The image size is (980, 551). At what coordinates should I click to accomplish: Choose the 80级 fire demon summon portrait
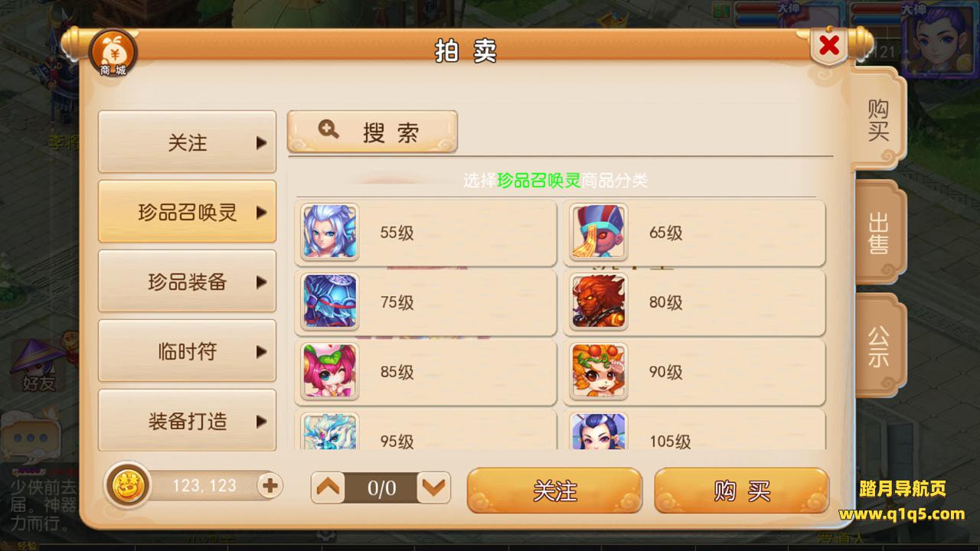(598, 302)
